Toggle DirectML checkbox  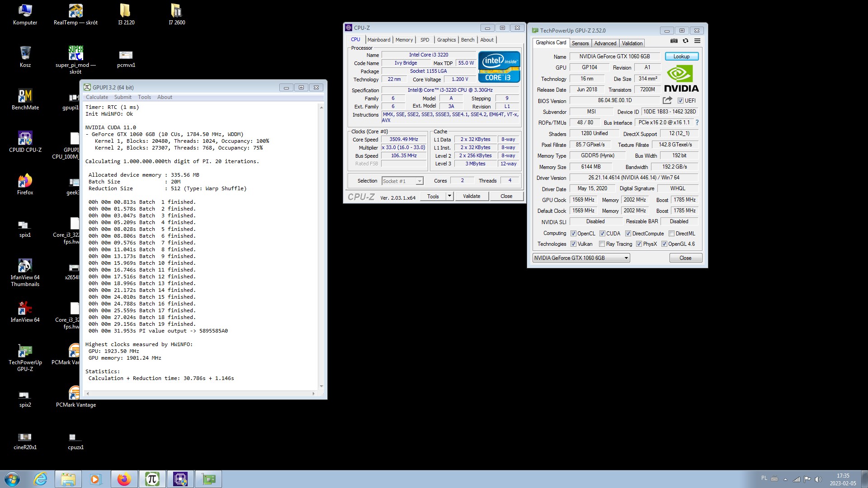pos(671,234)
